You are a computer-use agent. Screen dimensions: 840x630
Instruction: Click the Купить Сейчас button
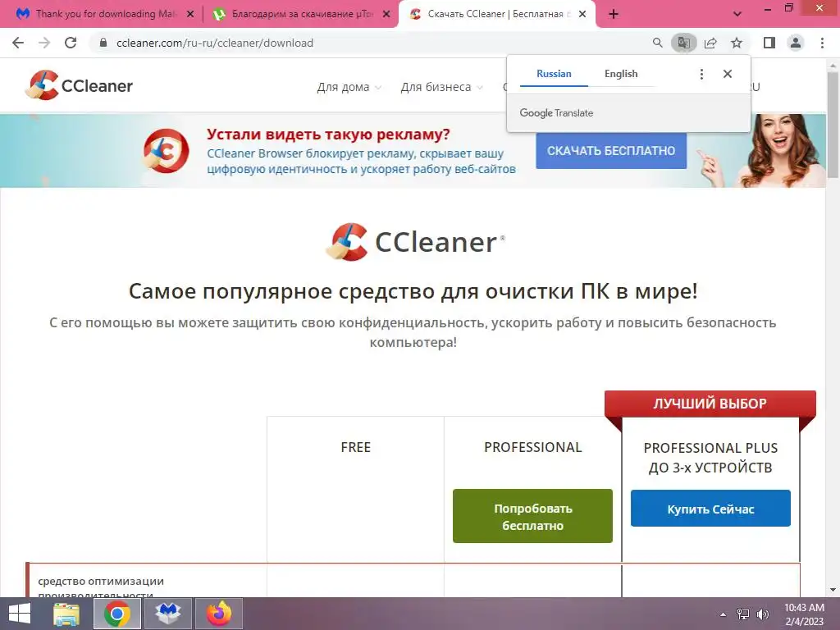710,509
